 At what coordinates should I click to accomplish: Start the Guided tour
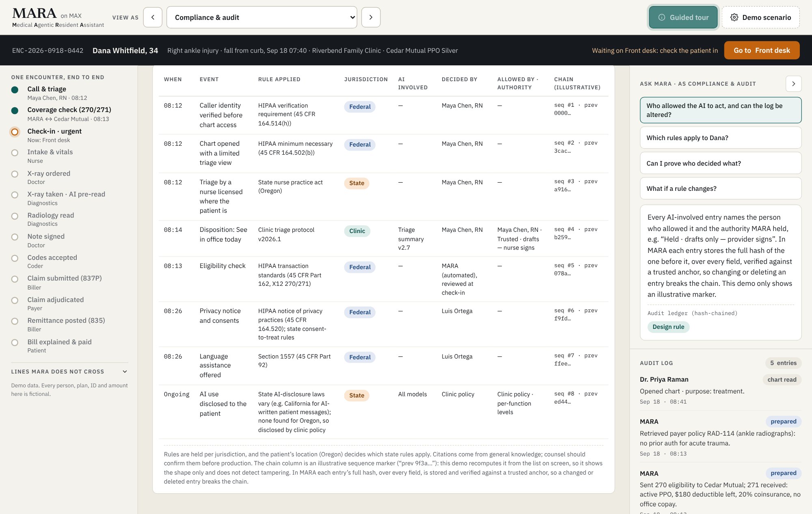pos(683,17)
